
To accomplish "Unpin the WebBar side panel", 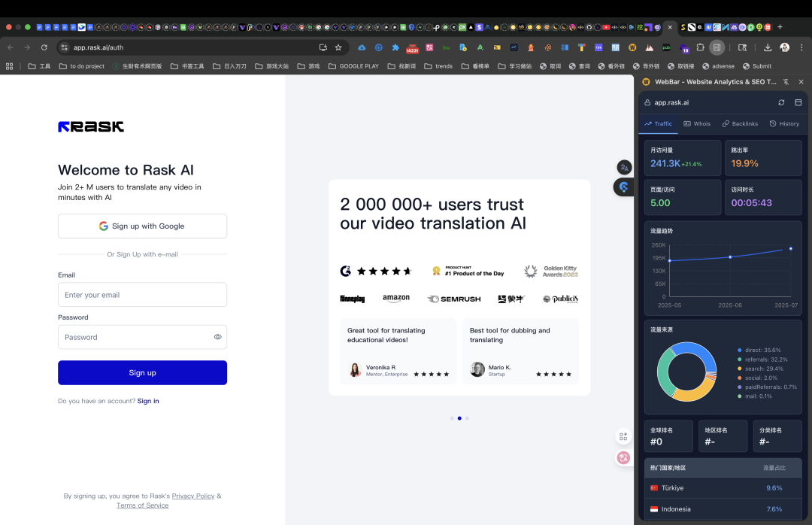I will click(786, 82).
